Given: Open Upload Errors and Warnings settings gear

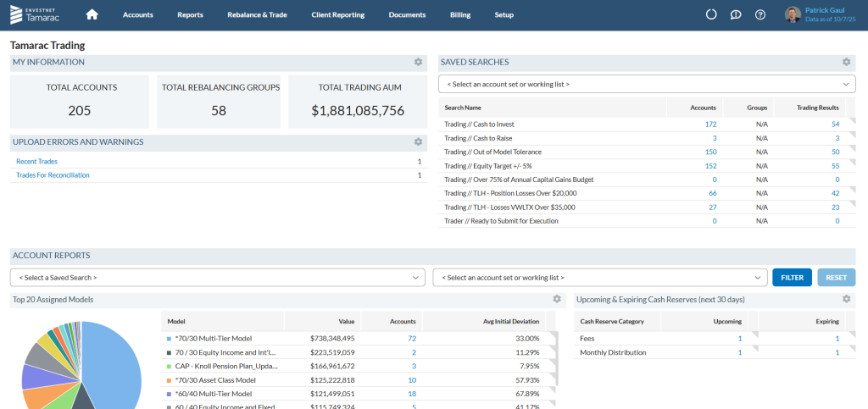Looking at the screenshot, I should pyautogui.click(x=418, y=141).
